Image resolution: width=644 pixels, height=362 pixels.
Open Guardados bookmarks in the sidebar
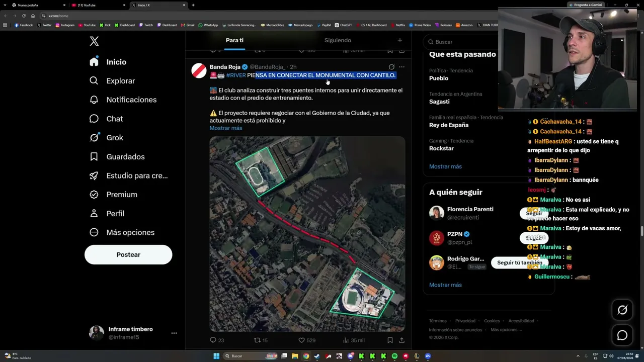[117, 157]
